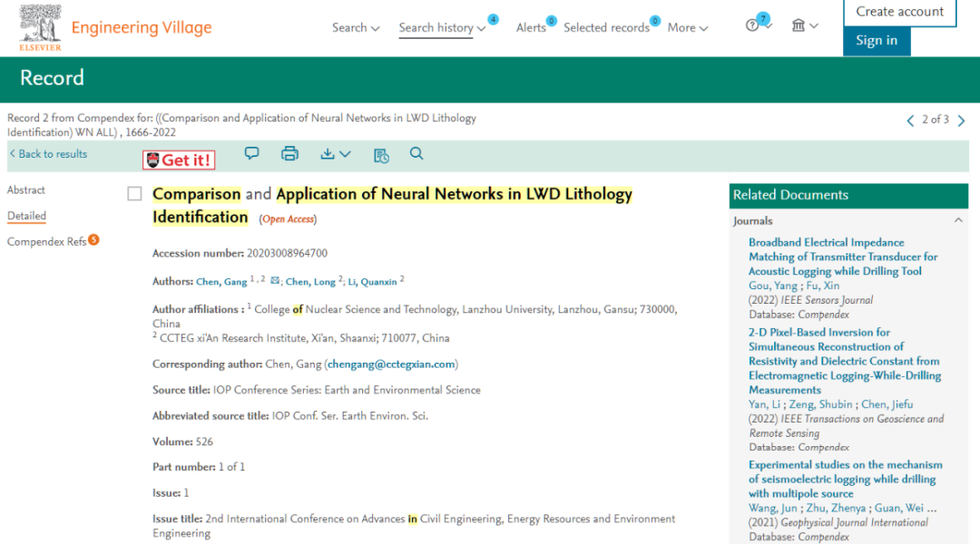The image size is (980, 544).
Task: Open the Search history menu
Action: coord(442,28)
